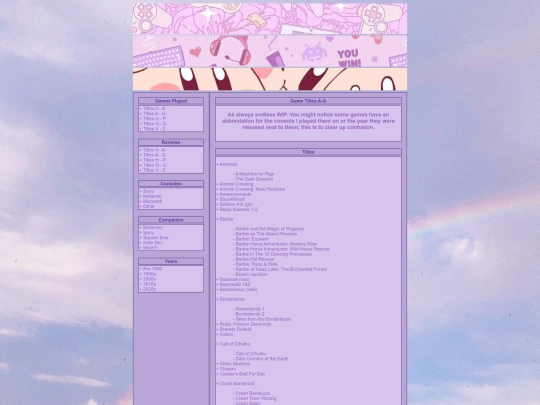Click Barbie of Swan Lake entry
Image resolution: width=540 pixels, height=405 pixels.
pos(281,269)
